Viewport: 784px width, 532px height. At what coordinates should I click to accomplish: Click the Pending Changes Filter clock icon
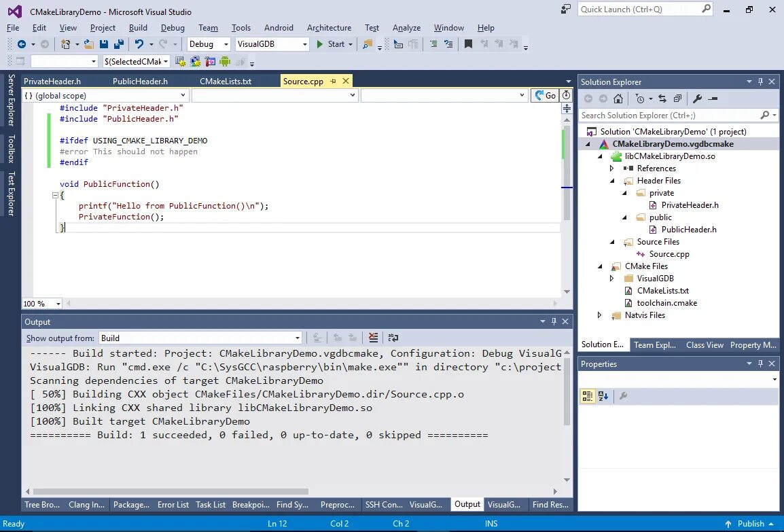click(x=639, y=99)
